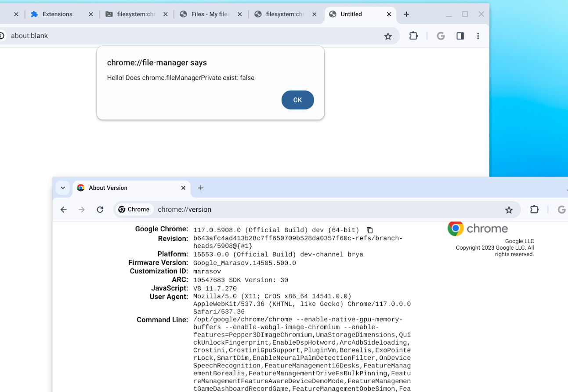
Task: Open the three-dot Chrome menu
Action: click(x=478, y=36)
